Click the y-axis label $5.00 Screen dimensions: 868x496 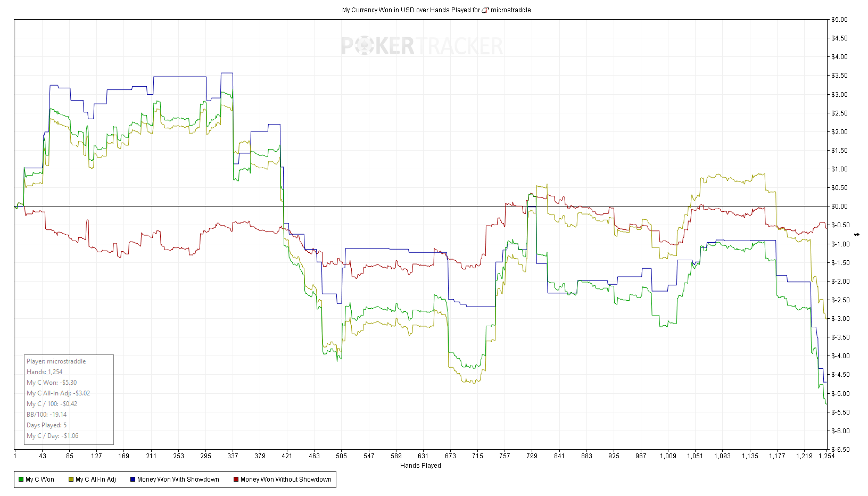click(x=839, y=20)
